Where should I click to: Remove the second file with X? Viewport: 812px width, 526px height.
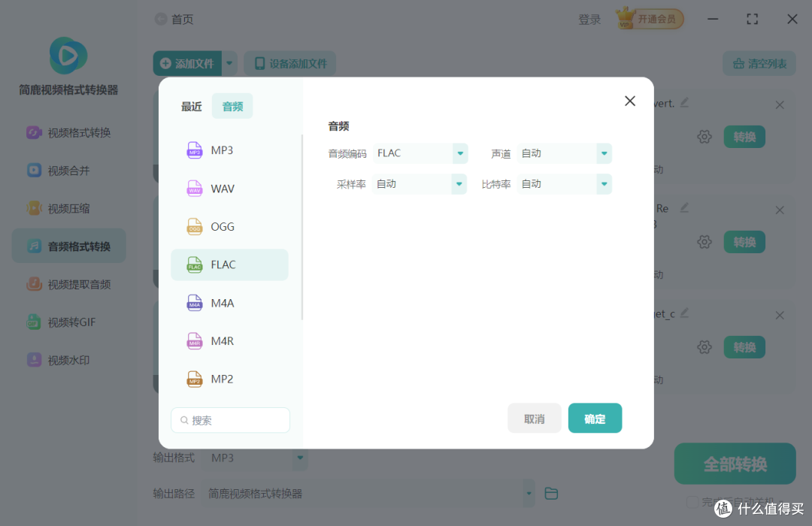(x=780, y=210)
